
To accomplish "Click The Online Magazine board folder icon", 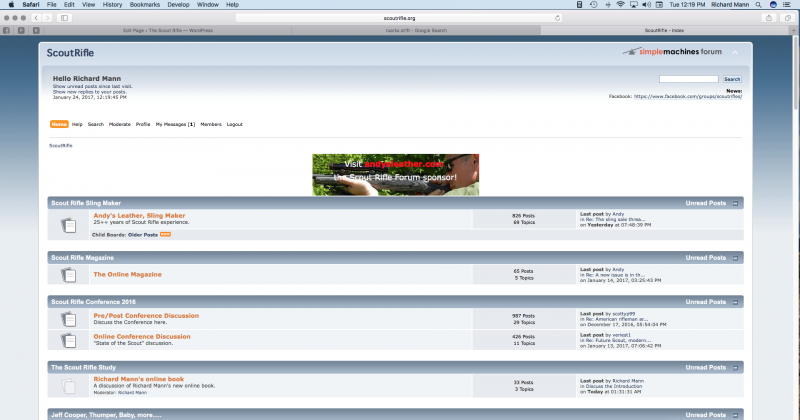I will click(68, 275).
